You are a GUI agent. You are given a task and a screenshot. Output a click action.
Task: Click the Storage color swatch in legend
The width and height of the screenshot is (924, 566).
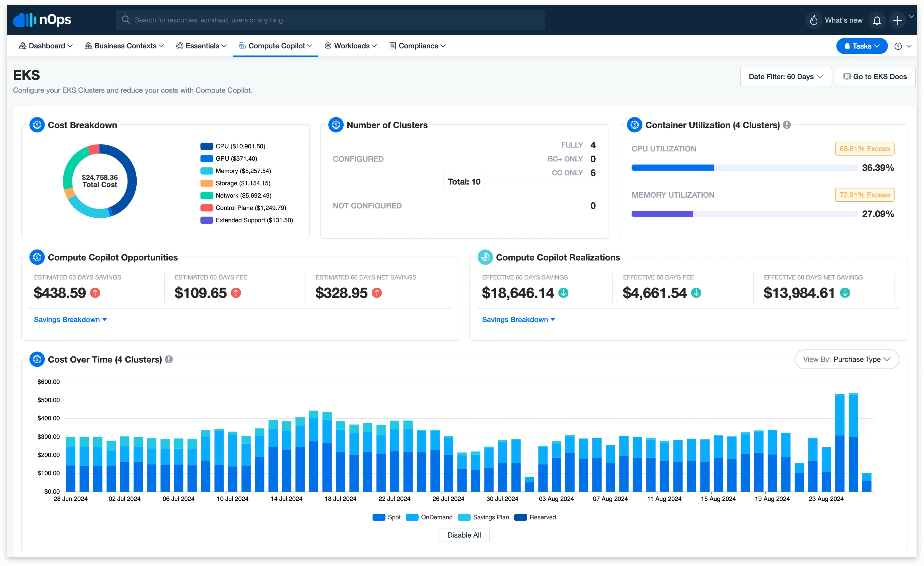pyautogui.click(x=207, y=183)
